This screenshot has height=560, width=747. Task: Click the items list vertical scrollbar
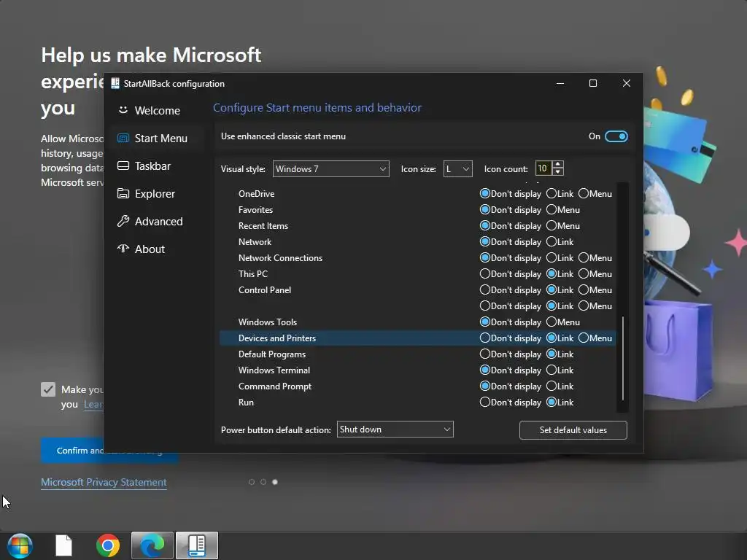tap(623, 358)
